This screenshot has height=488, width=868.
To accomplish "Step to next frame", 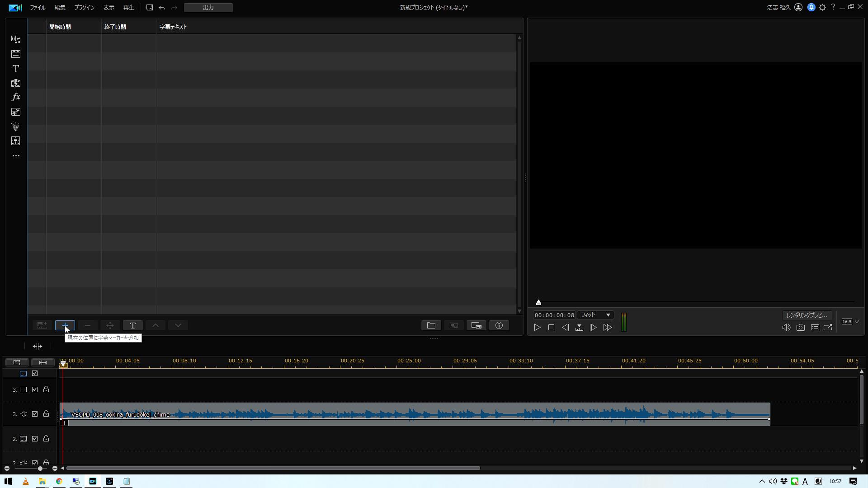I will (593, 328).
